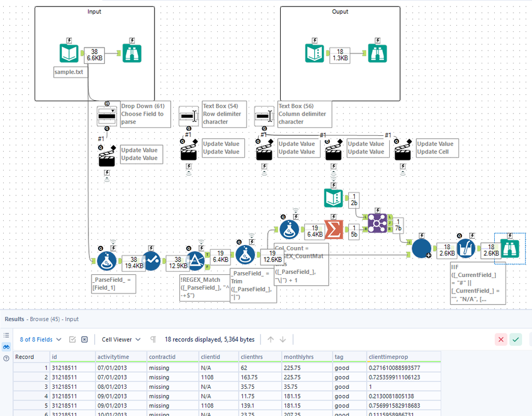Click the Ouput container title

point(340,12)
